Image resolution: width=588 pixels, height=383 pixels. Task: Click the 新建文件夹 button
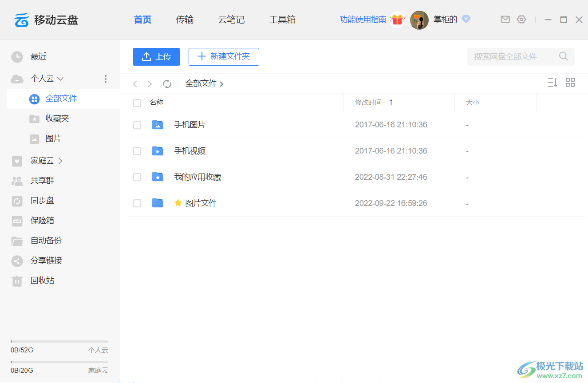tap(224, 57)
